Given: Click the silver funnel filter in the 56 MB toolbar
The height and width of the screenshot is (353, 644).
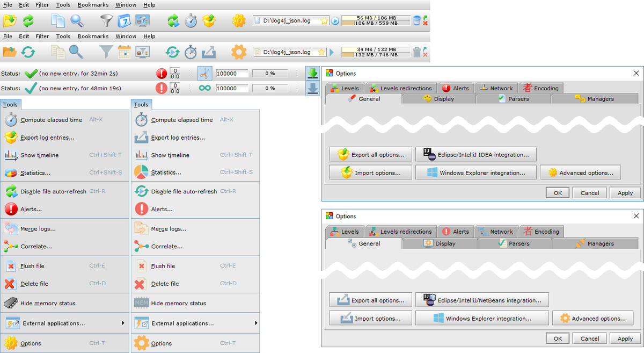Looking at the screenshot, I should tap(107, 21).
